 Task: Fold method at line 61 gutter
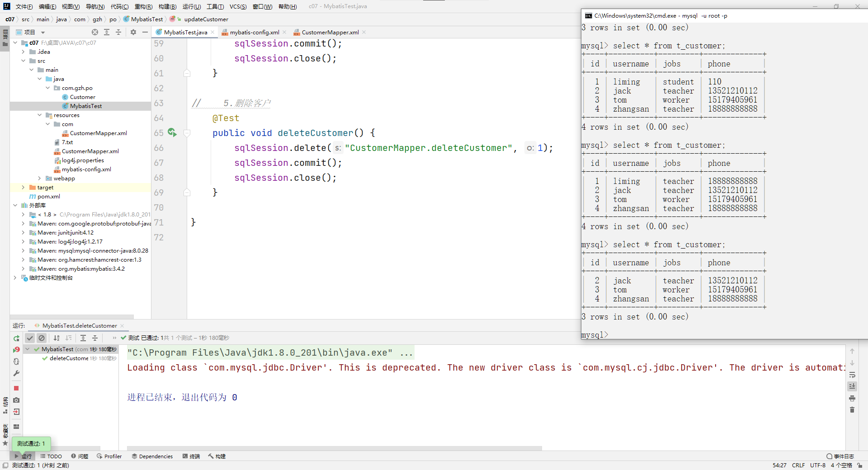pyautogui.click(x=187, y=73)
